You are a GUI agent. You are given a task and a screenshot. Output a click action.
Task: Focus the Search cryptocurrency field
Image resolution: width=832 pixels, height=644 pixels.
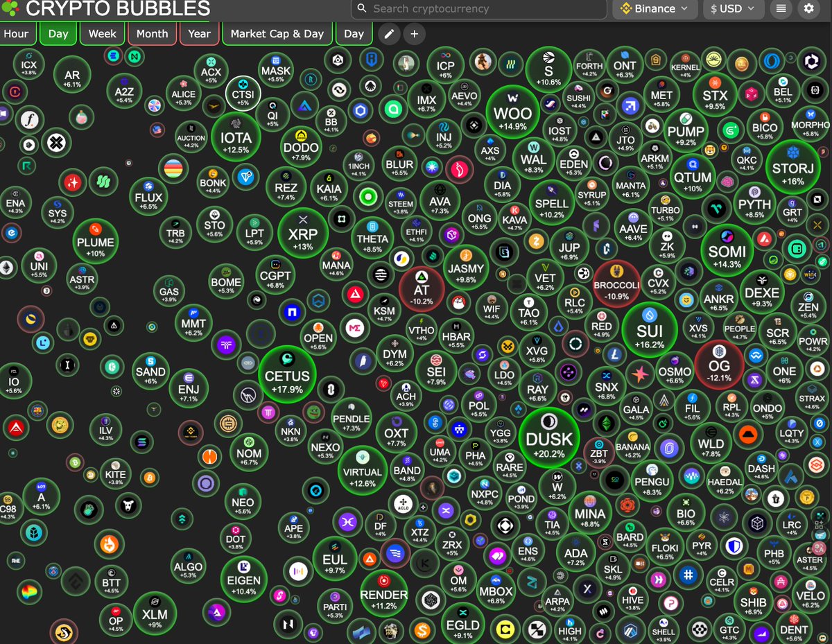click(x=478, y=9)
